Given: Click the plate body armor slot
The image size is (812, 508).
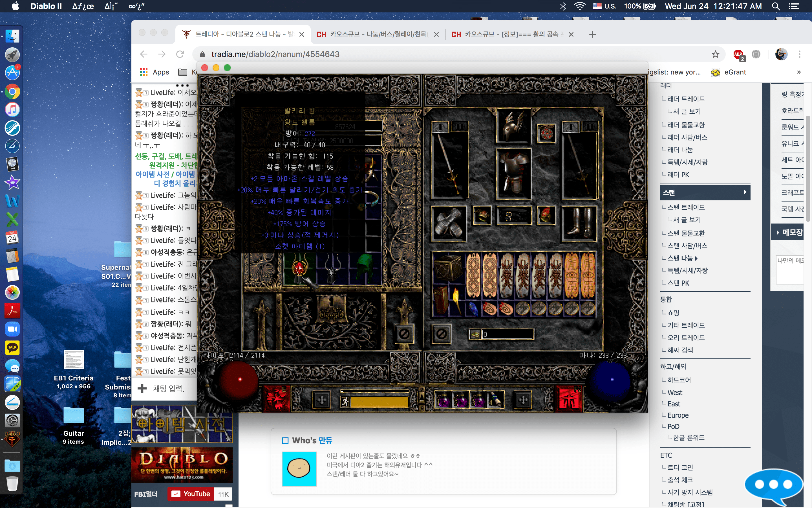Looking at the screenshot, I should (513, 174).
